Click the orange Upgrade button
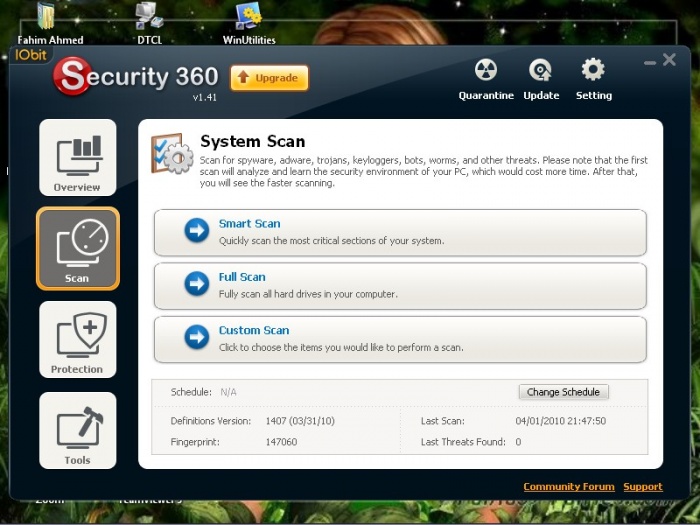This screenshot has height=525, width=700. (x=269, y=78)
